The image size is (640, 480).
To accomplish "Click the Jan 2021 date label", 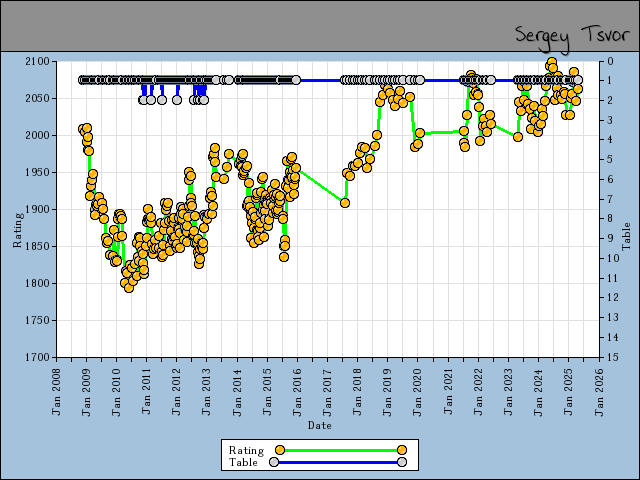I will pyautogui.click(x=448, y=392).
